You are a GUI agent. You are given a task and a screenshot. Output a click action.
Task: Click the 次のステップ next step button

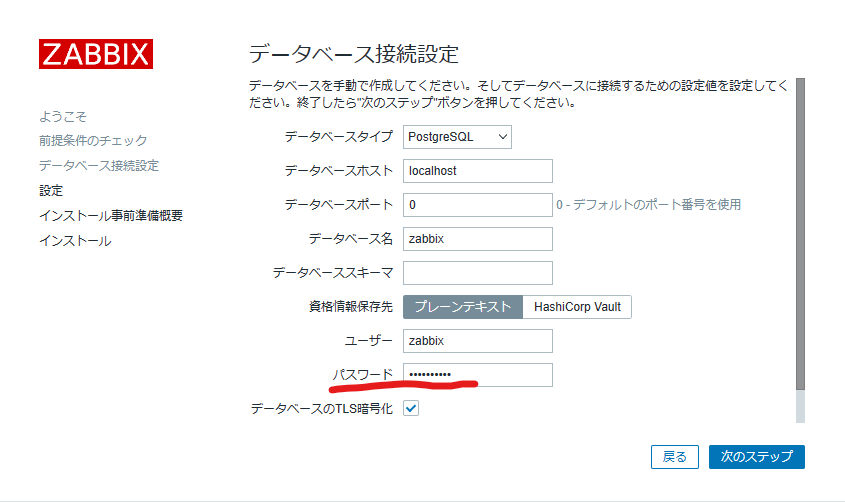click(757, 457)
